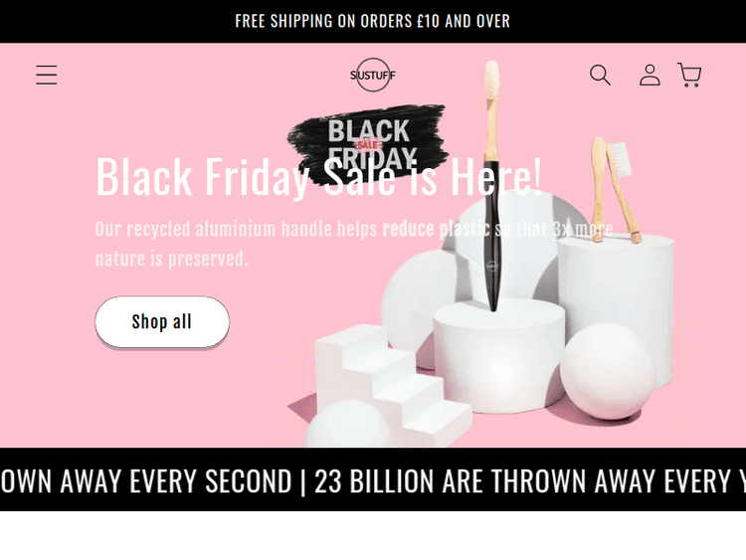
Task: Click the recycled aluminium handle description text
Action: point(354,244)
